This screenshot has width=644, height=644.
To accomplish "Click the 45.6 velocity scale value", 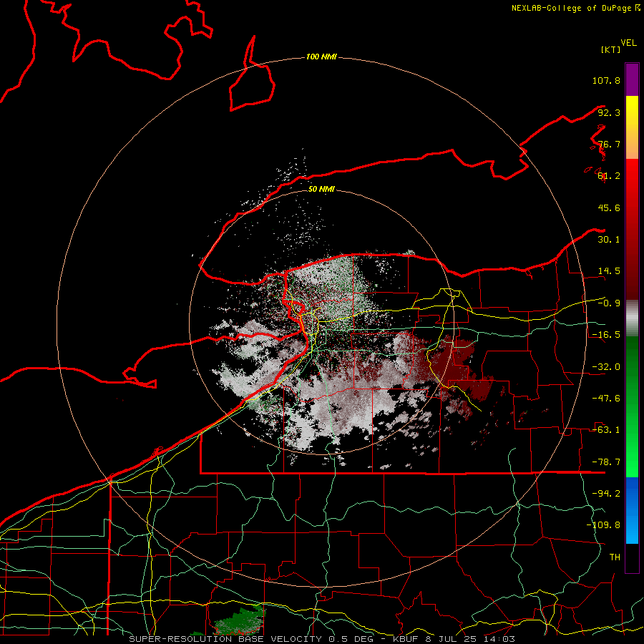I will (609, 208).
